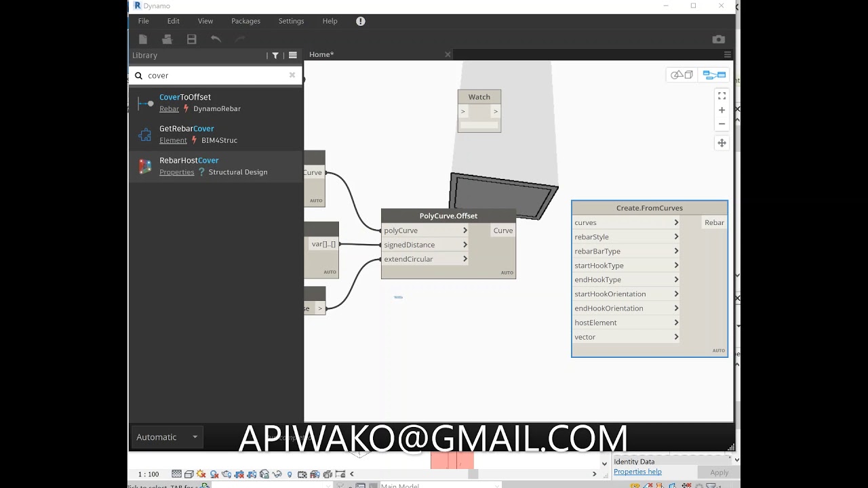Select GetRebarCover search result
Viewport: 868px width, 488px height.
216,135
